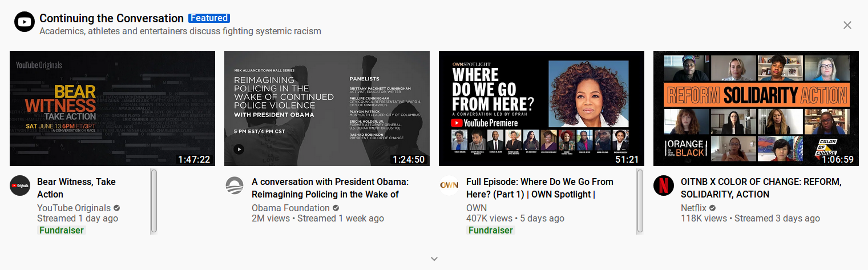Open the YouTube Originals channel avatar
The height and width of the screenshot is (270, 868).
(20, 186)
